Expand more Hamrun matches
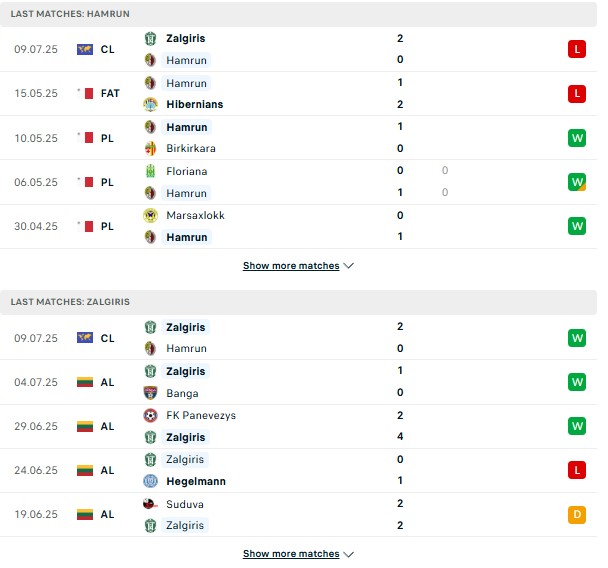 [x=291, y=266]
